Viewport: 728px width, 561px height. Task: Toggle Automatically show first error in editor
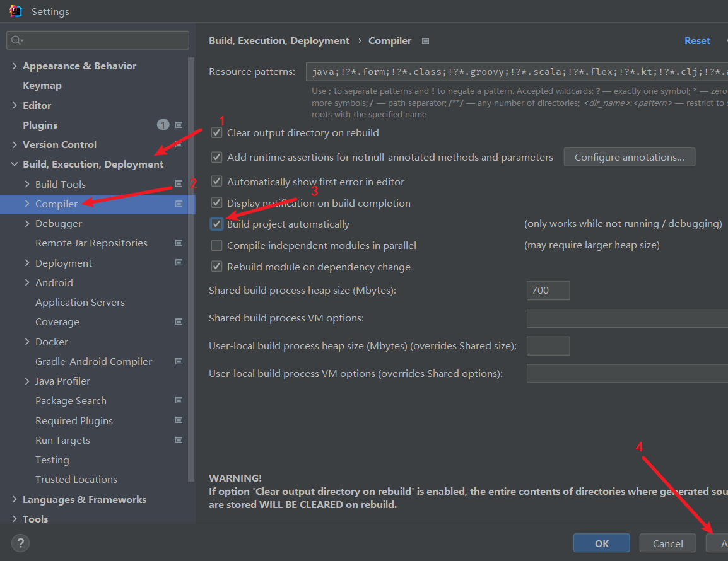click(217, 182)
